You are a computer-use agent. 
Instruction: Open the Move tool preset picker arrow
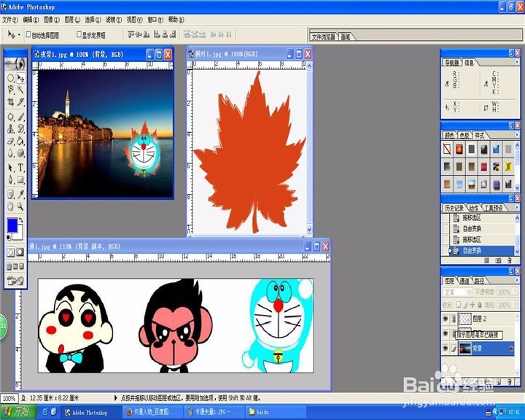[19, 34]
